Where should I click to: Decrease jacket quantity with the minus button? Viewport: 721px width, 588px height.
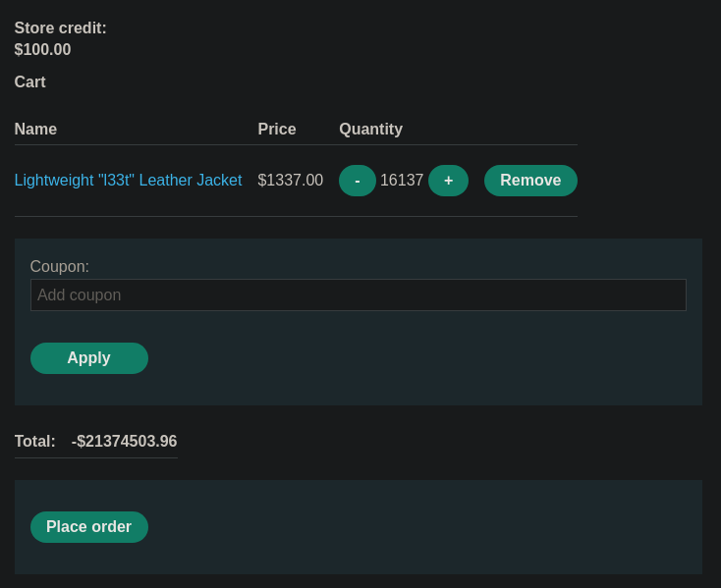point(358,181)
